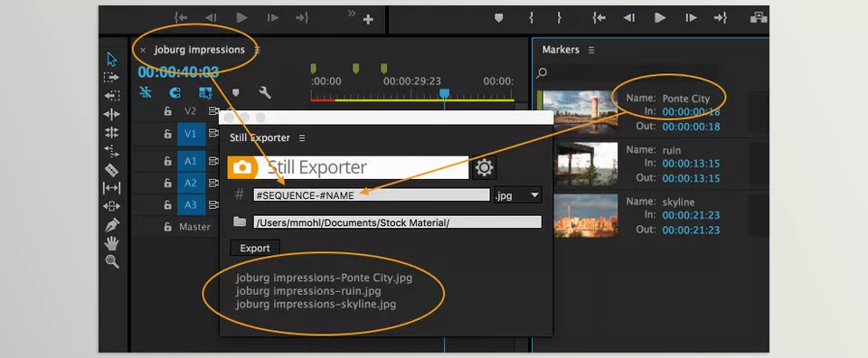Screen dimensions: 868x358
Task: Select the skyline marker thumbnail
Action: pos(586,215)
